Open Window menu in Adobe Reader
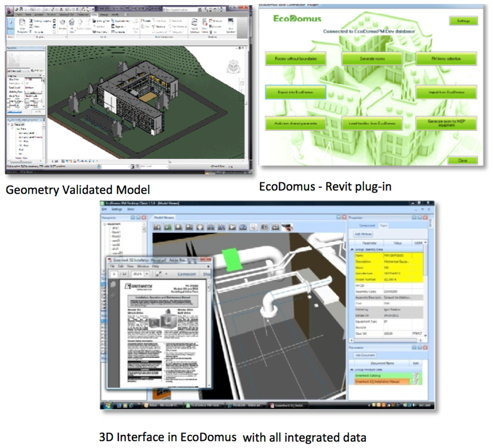Viewport: 493px width, 448px height. click(x=143, y=266)
